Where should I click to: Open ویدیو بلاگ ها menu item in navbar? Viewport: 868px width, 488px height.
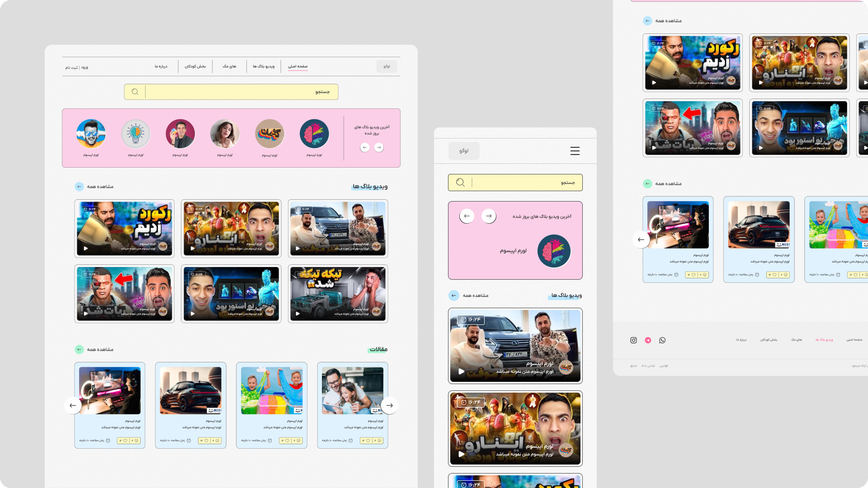[x=264, y=66]
